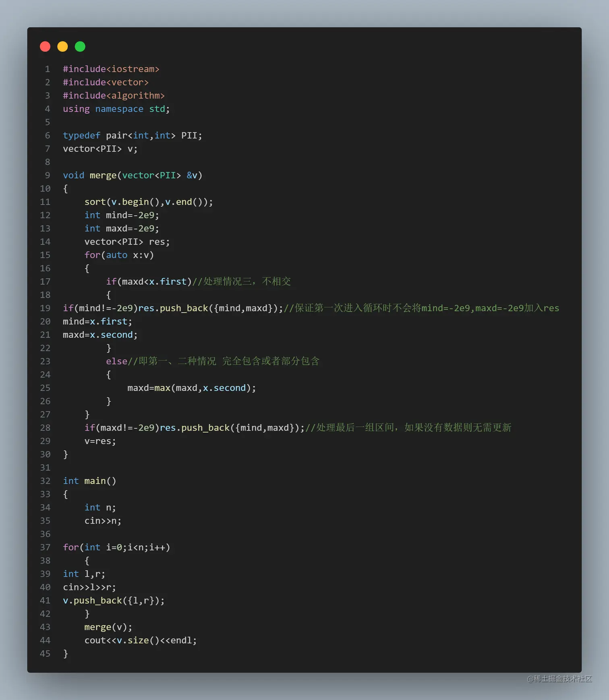Click line number 19
609x700 pixels.
[x=45, y=309]
